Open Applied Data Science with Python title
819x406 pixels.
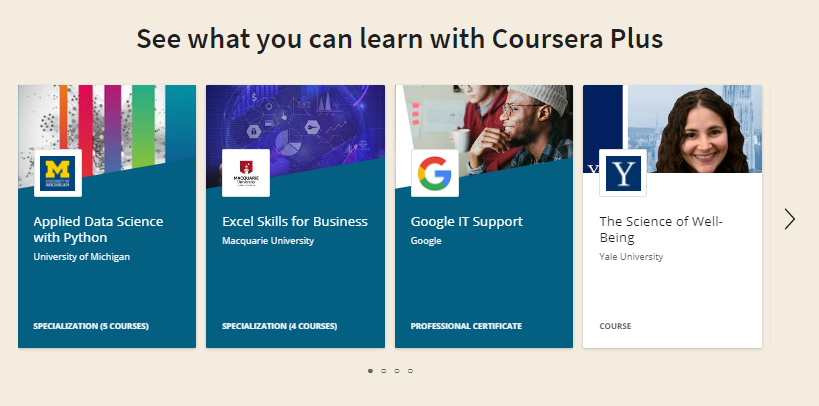[98, 229]
